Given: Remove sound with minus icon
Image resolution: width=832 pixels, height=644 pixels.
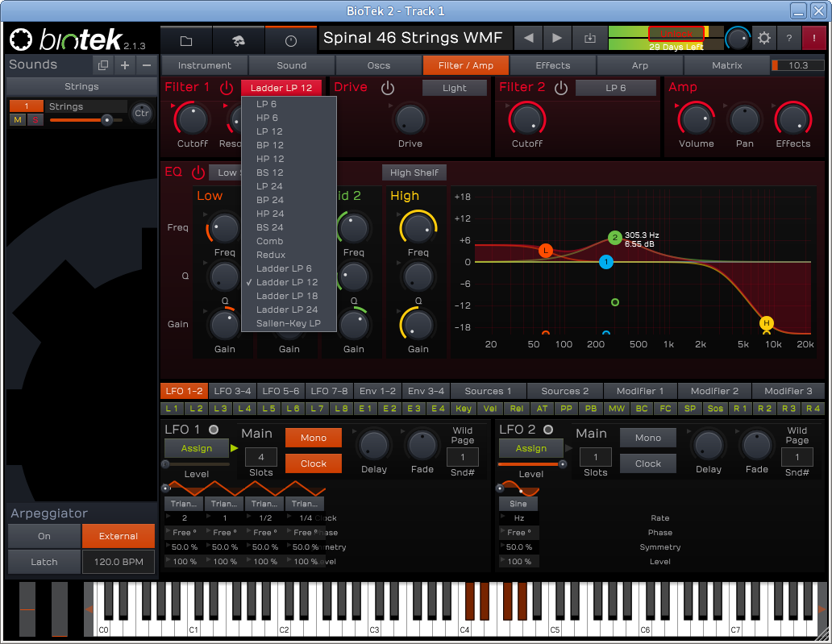Looking at the screenshot, I should tap(147, 65).
